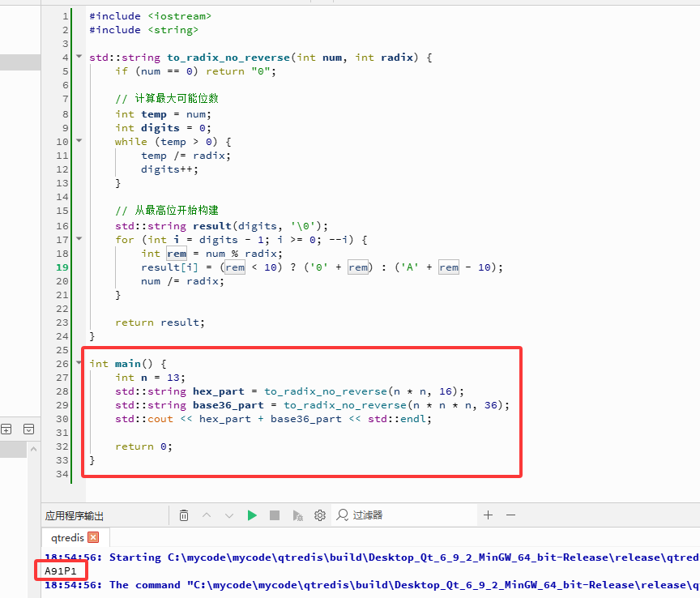Stop the running program with square icon
Screen dimensions: 700x598
[275, 515]
